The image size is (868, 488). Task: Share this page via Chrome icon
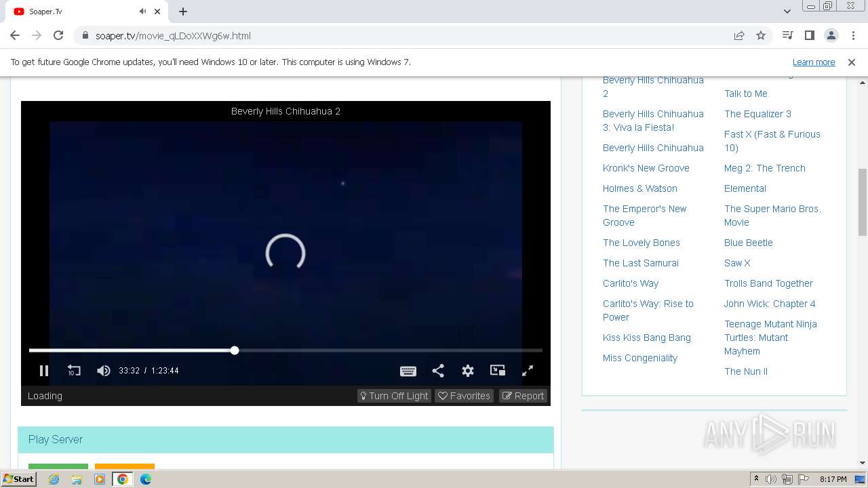(739, 35)
